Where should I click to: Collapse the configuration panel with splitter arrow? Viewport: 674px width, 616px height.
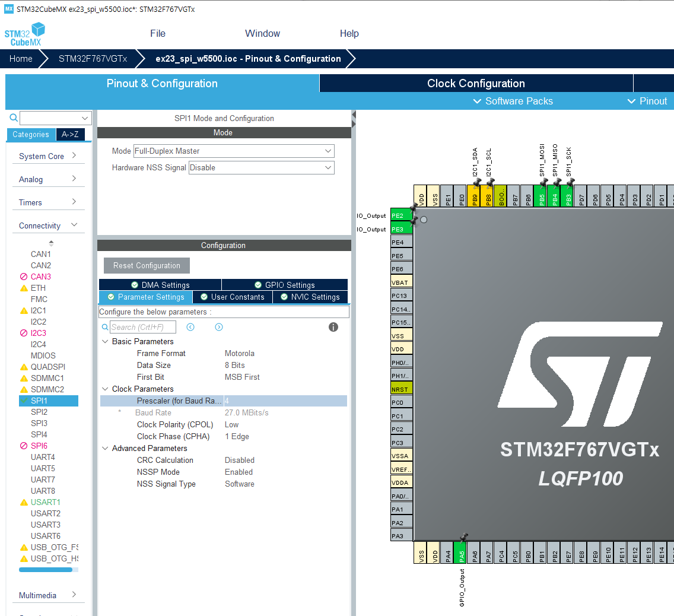pyautogui.click(x=354, y=115)
